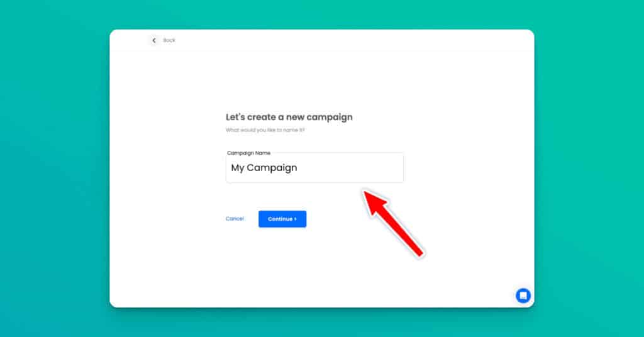Continue to the next campaign step
644x337 pixels.
tap(282, 219)
